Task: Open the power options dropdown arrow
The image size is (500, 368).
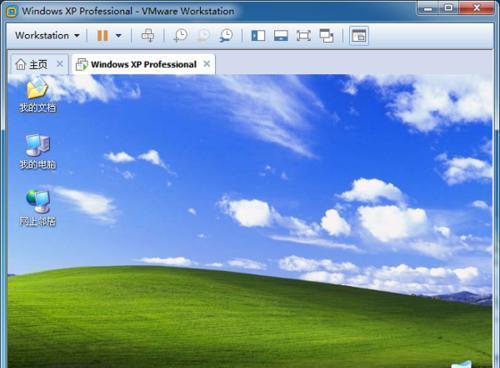Action: click(x=118, y=35)
